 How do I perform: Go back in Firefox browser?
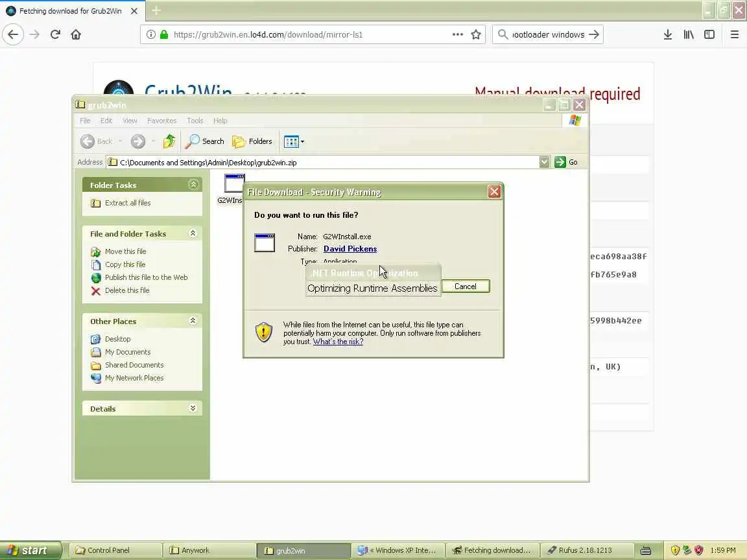pyautogui.click(x=13, y=34)
